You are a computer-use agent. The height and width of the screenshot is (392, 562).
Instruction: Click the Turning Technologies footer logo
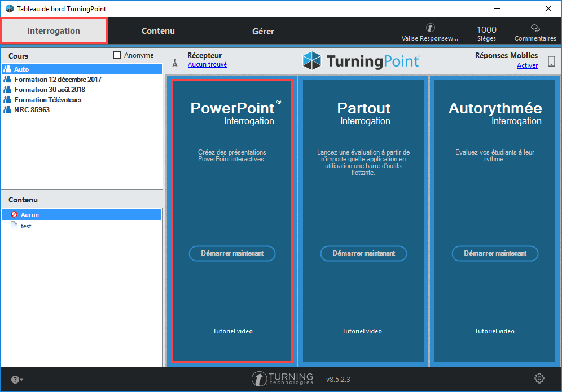(282, 378)
